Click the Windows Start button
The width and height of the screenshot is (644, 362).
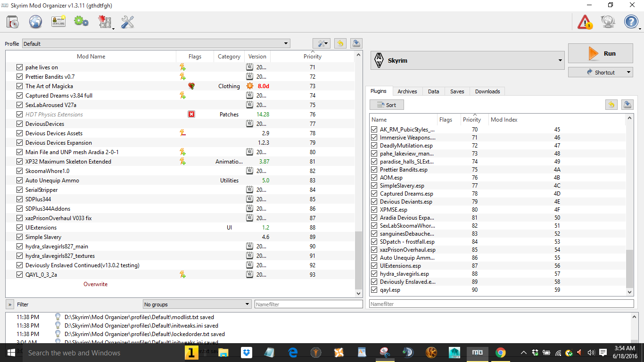coord(10,353)
